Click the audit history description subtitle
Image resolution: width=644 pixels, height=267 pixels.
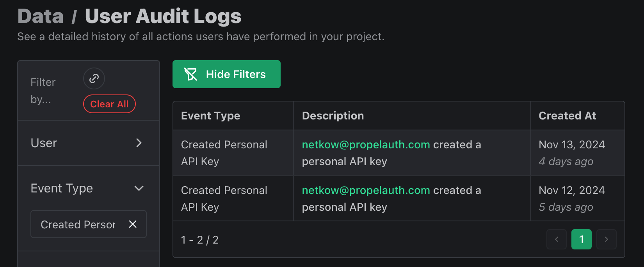point(201,36)
